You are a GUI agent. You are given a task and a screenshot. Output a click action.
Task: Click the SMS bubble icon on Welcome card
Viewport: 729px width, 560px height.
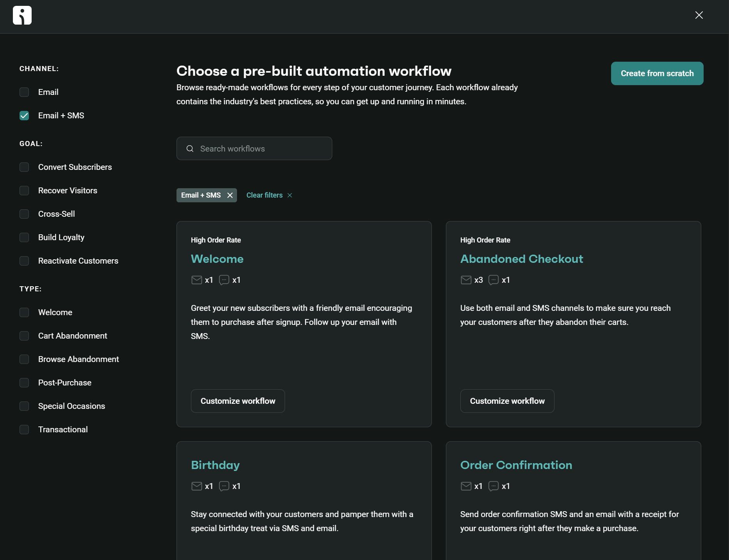[x=224, y=280]
